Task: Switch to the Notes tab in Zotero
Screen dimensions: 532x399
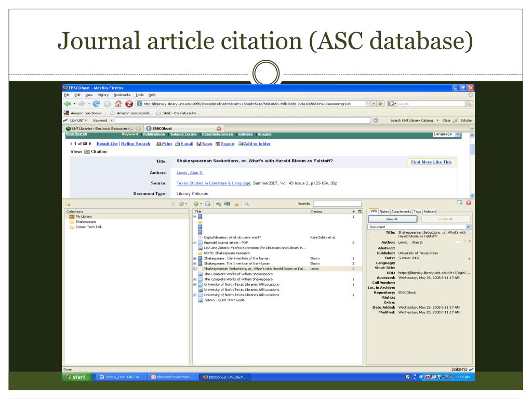Action: tap(384, 211)
